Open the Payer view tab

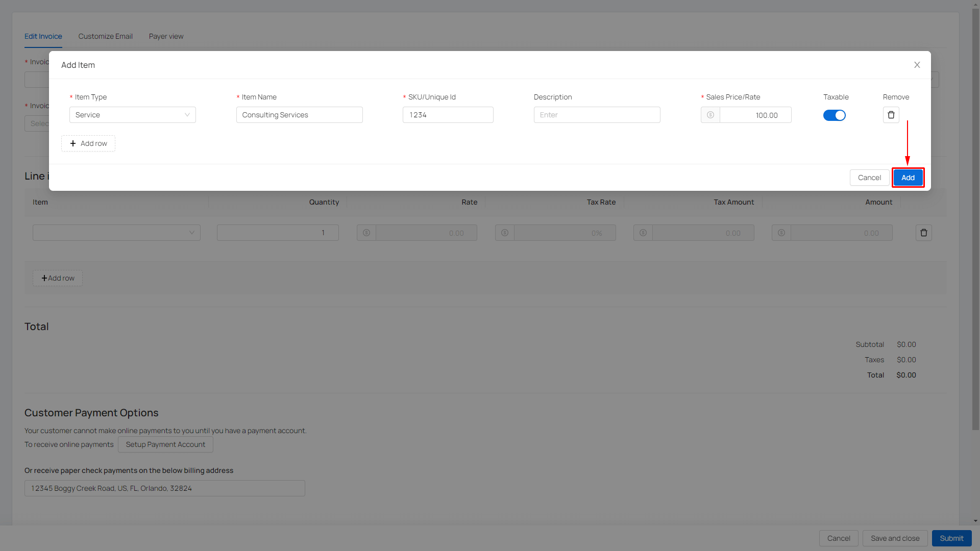click(166, 36)
